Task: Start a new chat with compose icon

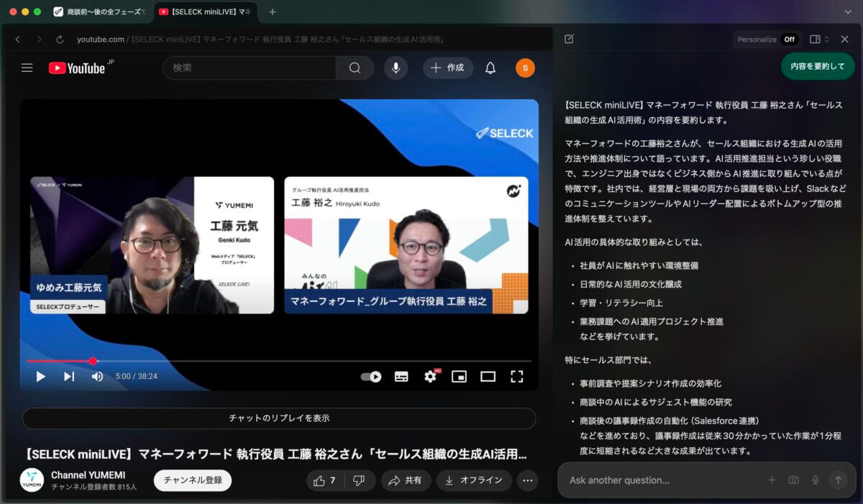Action: pyautogui.click(x=569, y=39)
